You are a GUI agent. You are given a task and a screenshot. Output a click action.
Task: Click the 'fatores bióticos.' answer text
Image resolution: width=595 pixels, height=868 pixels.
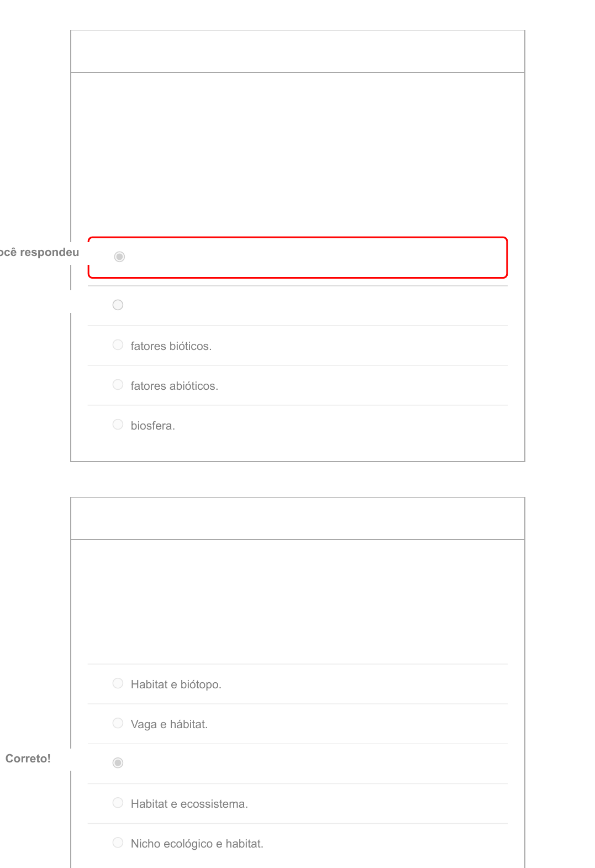pyautogui.click(x=171, y=346)
